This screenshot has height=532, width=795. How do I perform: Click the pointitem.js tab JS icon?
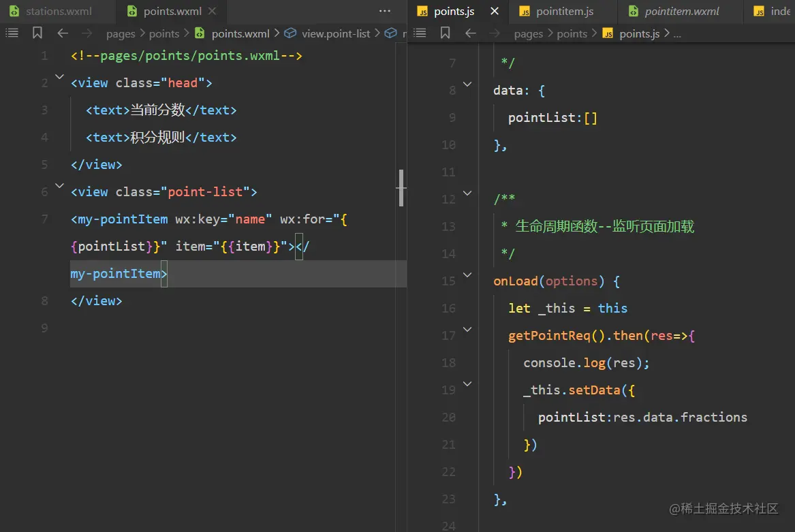click(525, 11)
